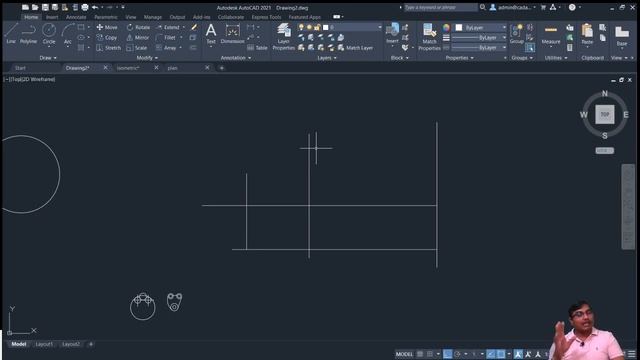The height and width of the screenshot is (360, 640).
Task: Open Layer Properties manager
Action: click(284, 37)
